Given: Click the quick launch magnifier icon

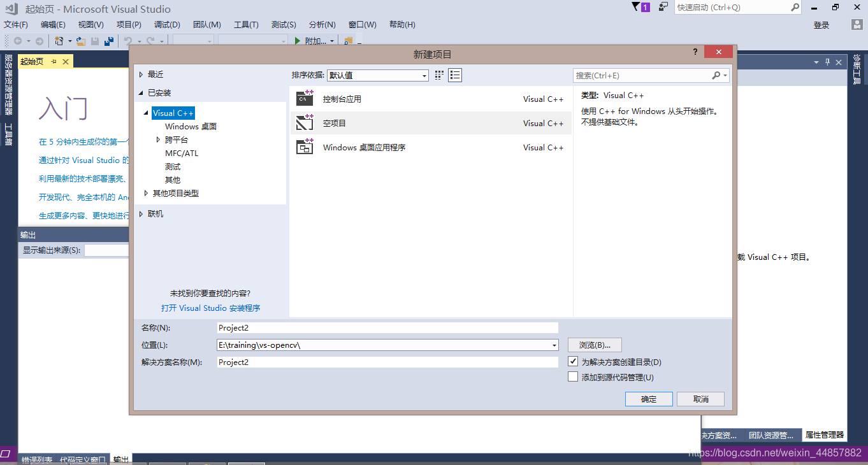Looking at the screenshot, I should 795,7.
